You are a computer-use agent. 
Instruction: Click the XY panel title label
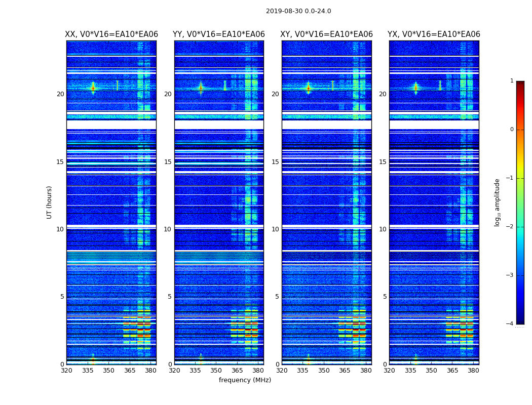[x=327, y=34]
